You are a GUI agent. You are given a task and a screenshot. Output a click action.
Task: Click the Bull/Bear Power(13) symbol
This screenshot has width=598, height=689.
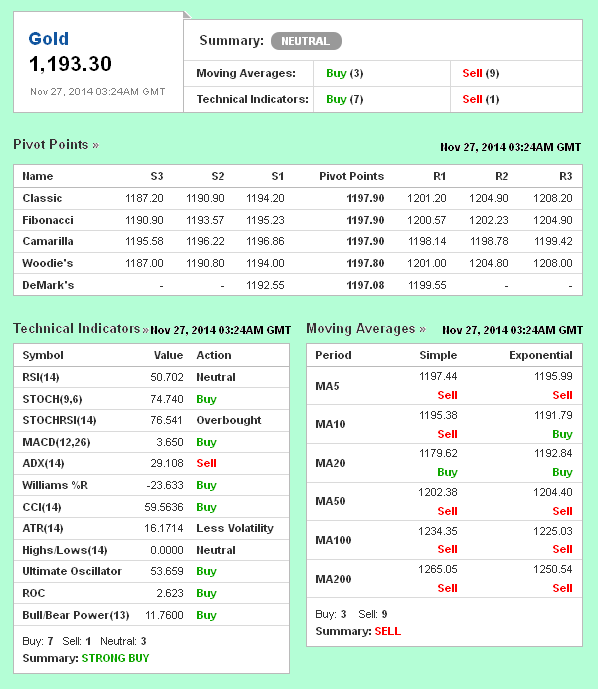coord(76,615)
